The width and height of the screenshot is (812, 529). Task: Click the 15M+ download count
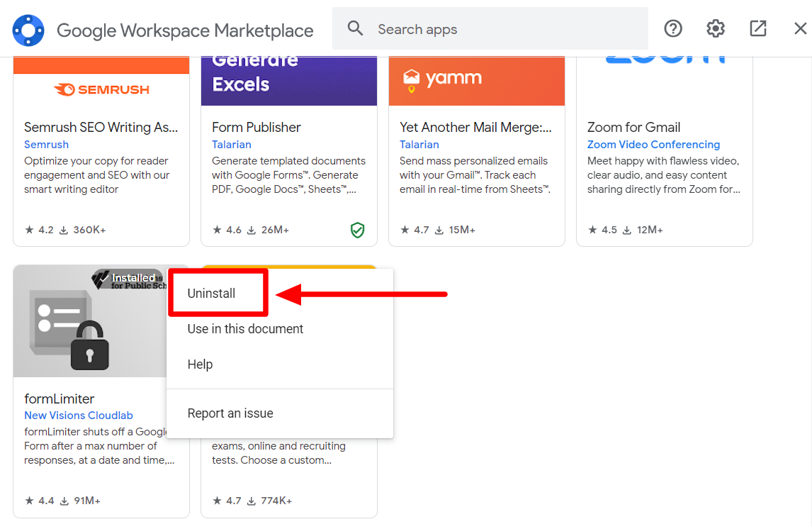[x=455, y=230]
